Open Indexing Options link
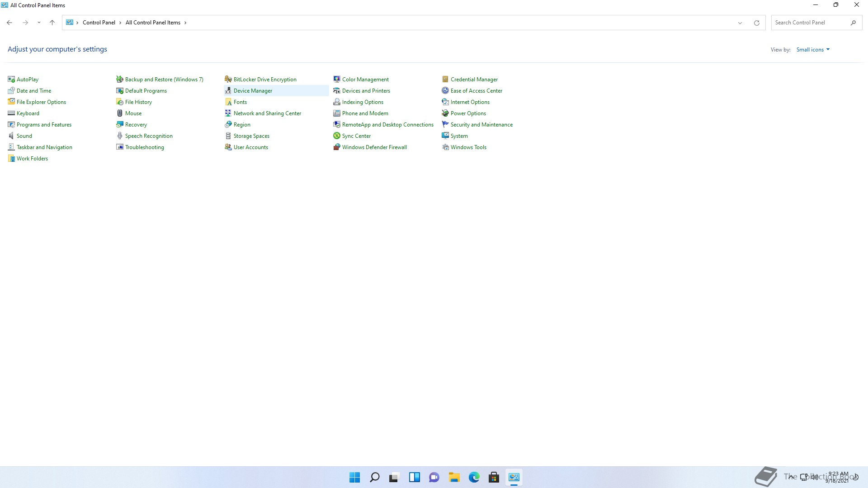Viewport: 868px width, 488px height. pyautogui.click(x=363, y=102)
